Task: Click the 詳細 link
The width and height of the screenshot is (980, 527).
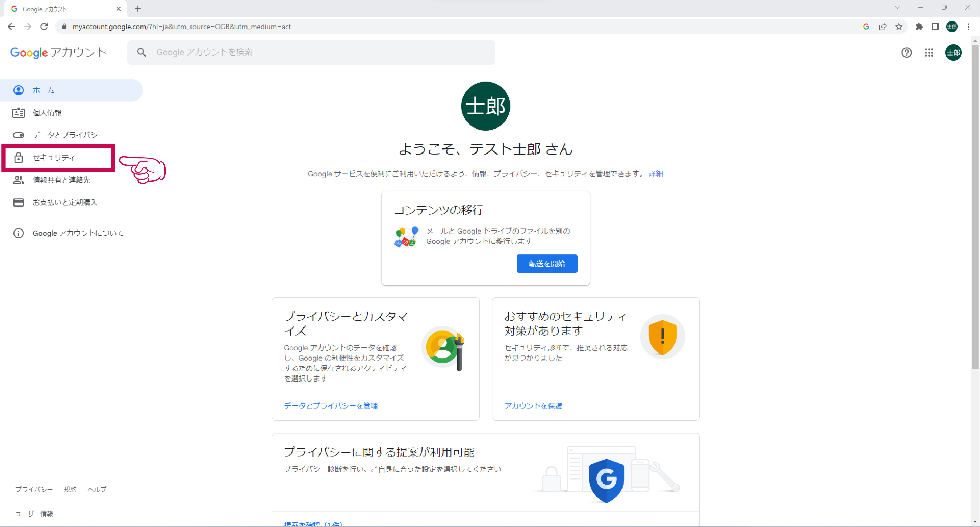Action: (656, 174)
